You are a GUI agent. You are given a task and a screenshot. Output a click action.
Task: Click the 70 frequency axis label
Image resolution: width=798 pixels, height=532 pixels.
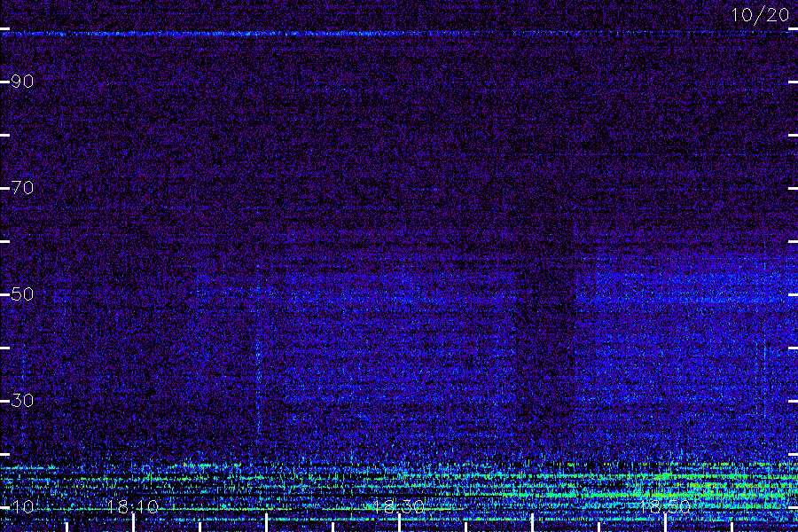tap(22, 188)
